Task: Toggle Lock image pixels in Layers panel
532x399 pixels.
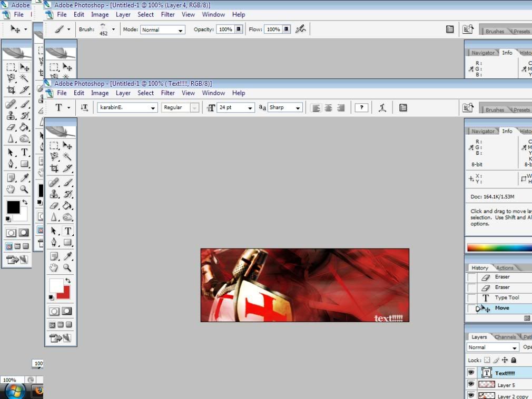Action: coord(496,360)
